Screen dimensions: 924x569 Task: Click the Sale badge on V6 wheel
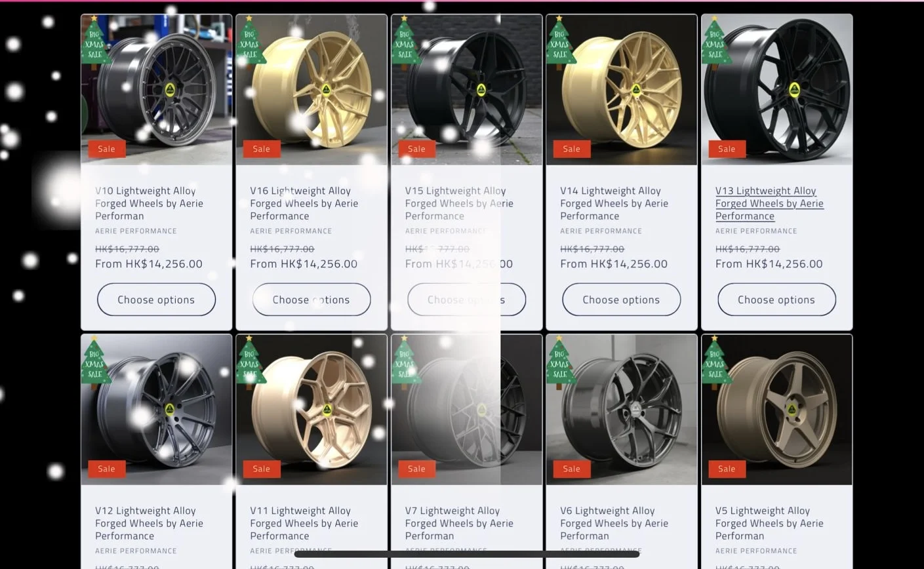[572, 469]
